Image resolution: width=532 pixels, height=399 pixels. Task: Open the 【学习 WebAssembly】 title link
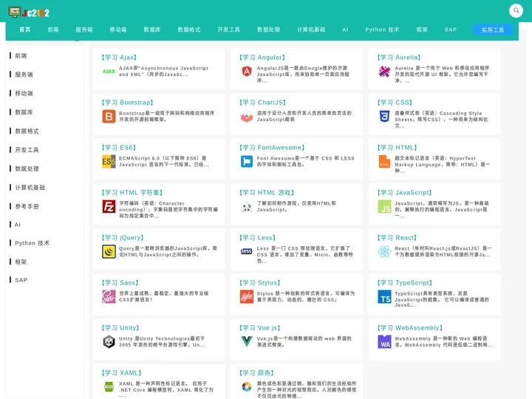(x=410, y=328)
